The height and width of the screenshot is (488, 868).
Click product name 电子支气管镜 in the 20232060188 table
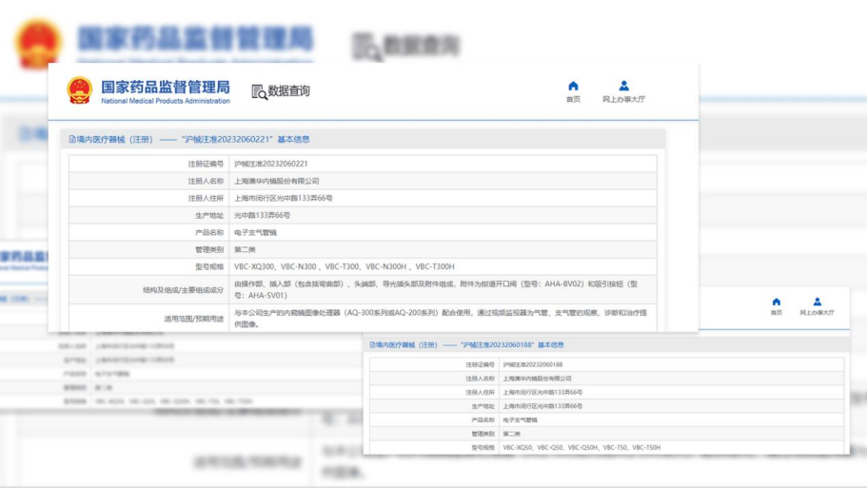[520, 420]
